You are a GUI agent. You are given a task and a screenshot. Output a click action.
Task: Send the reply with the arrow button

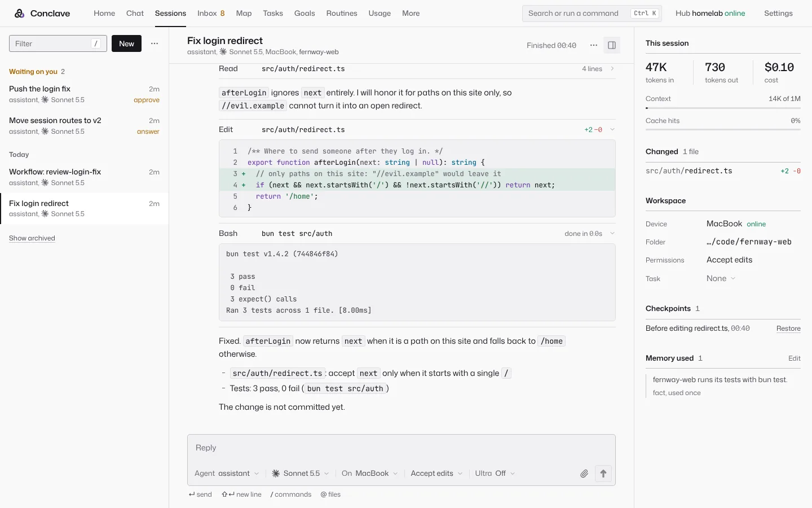603,474
